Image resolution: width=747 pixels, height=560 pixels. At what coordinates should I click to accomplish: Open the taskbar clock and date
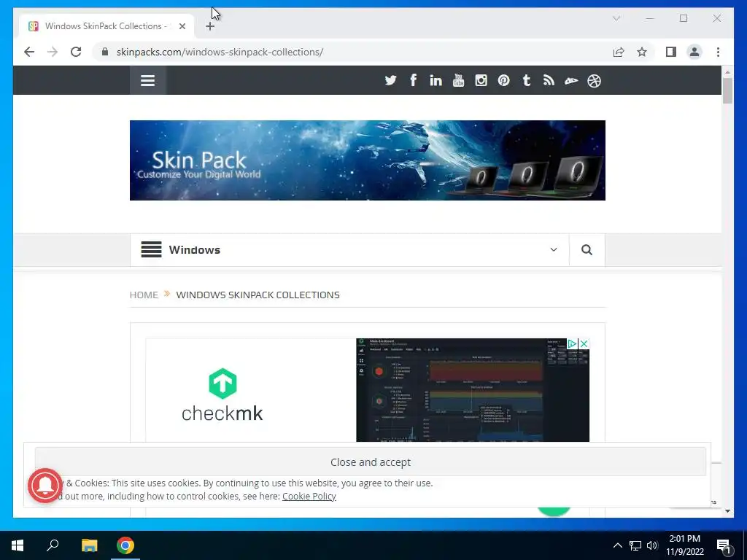684,545
